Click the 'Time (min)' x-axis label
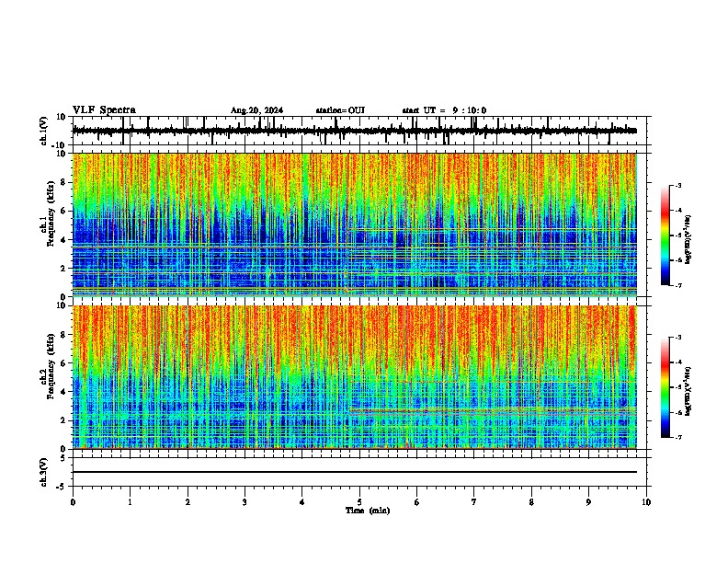The height and width of the screenshot is (563, 728). 368,511
